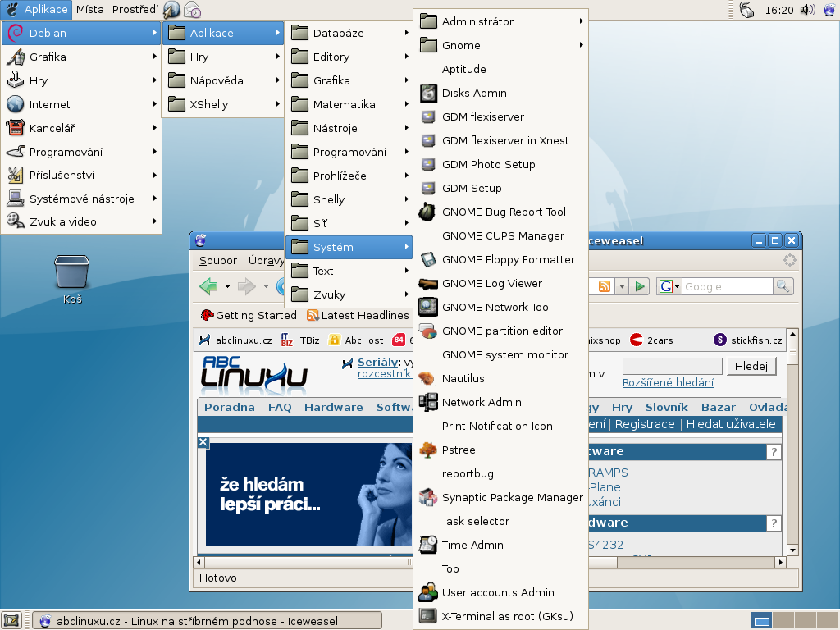Expand the Gnome submenu
The height and width of the screenshot is (630, 840).
click(500, 46)
